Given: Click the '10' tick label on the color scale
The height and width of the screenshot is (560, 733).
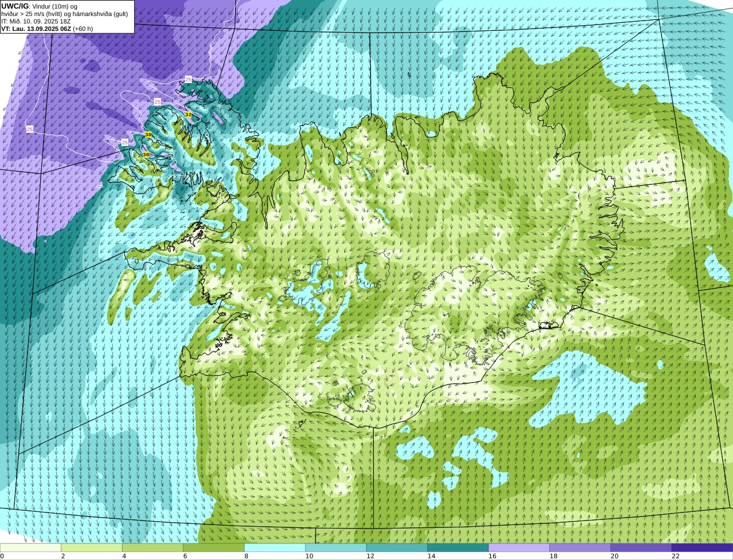Looking at the screenshot, I should tap(309, 556).
